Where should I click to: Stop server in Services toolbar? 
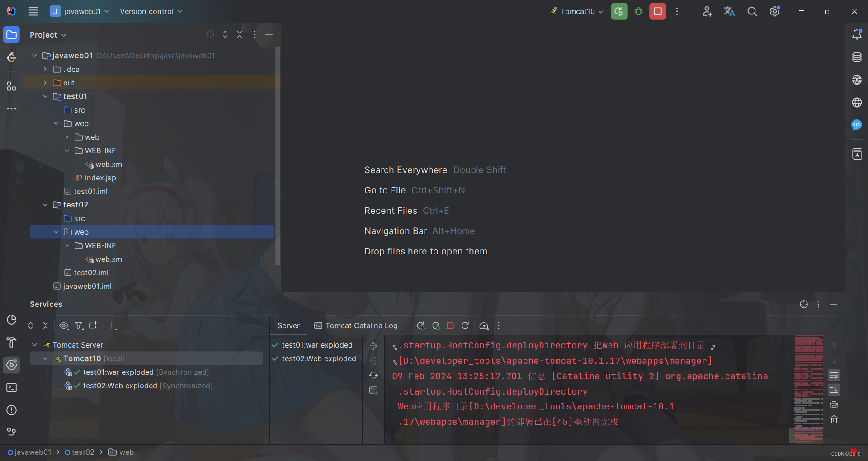pos(450,325)
